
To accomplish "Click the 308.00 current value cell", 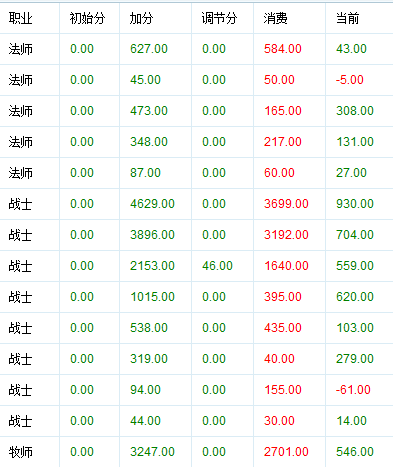I will [x=355, y=111].
